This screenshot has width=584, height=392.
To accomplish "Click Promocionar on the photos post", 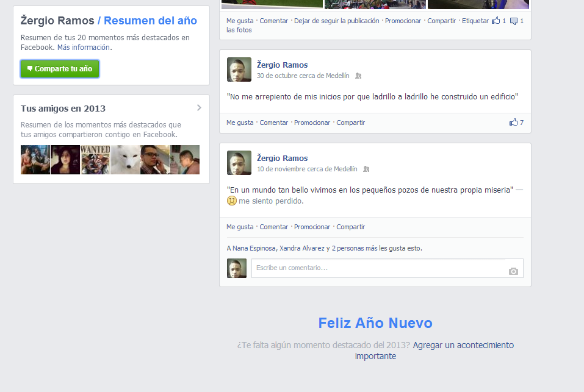I will tap(403, 21).
